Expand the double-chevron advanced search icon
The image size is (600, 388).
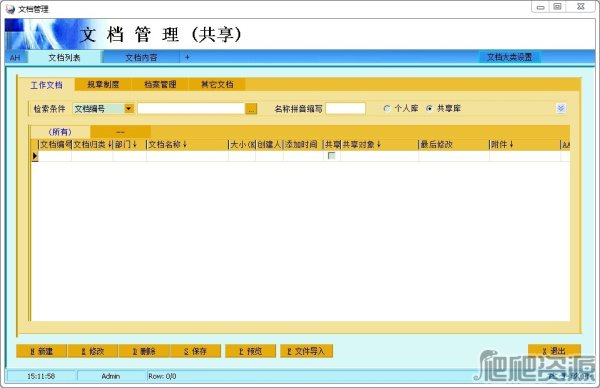[561, 109]
